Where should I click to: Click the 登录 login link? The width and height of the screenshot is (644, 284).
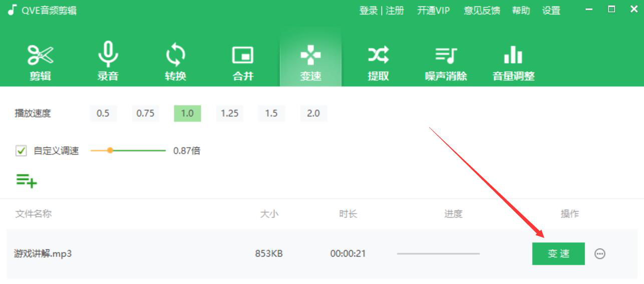[x=368, y=10]
